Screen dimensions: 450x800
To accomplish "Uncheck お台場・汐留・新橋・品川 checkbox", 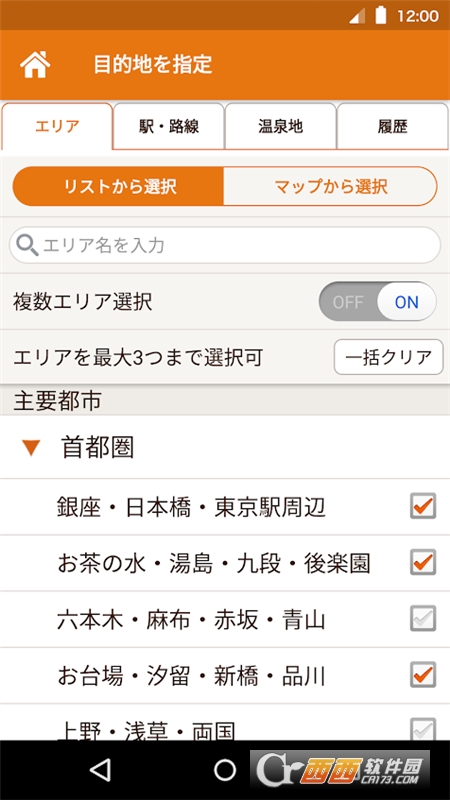I will pos(423,674).
